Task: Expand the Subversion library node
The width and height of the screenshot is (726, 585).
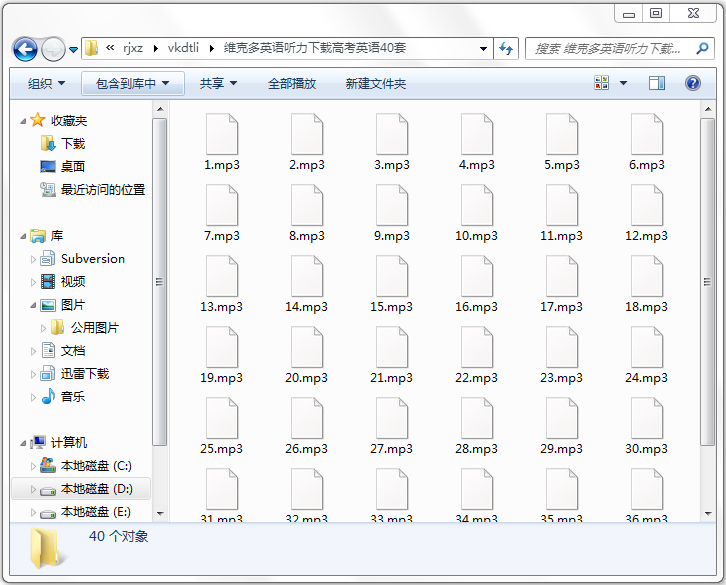Action: click(x=33, y=259)
